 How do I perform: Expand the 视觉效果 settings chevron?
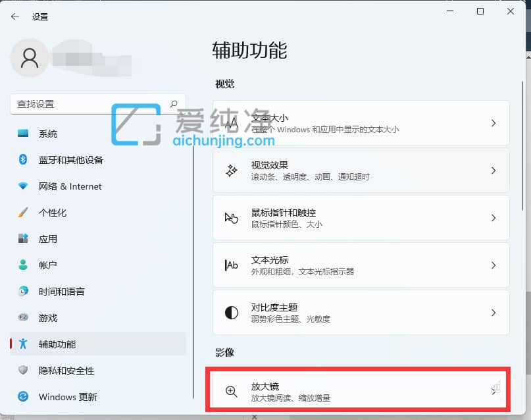tap(493, 171)
